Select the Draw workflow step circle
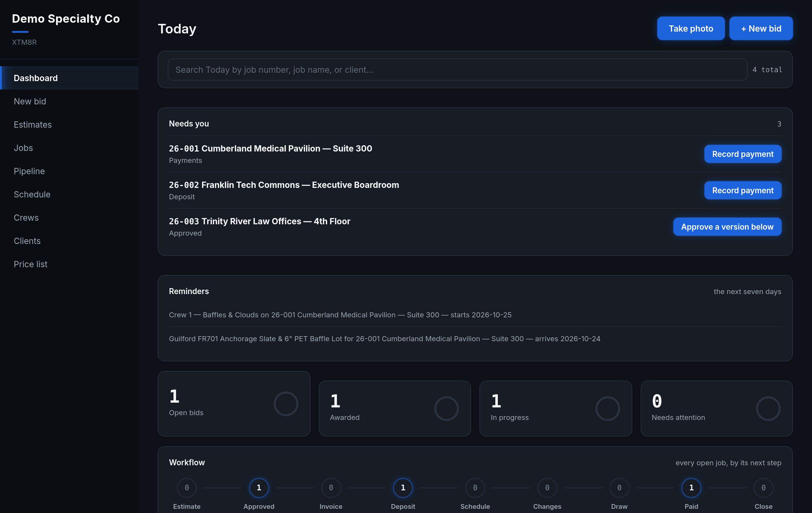 click(619, 487)
